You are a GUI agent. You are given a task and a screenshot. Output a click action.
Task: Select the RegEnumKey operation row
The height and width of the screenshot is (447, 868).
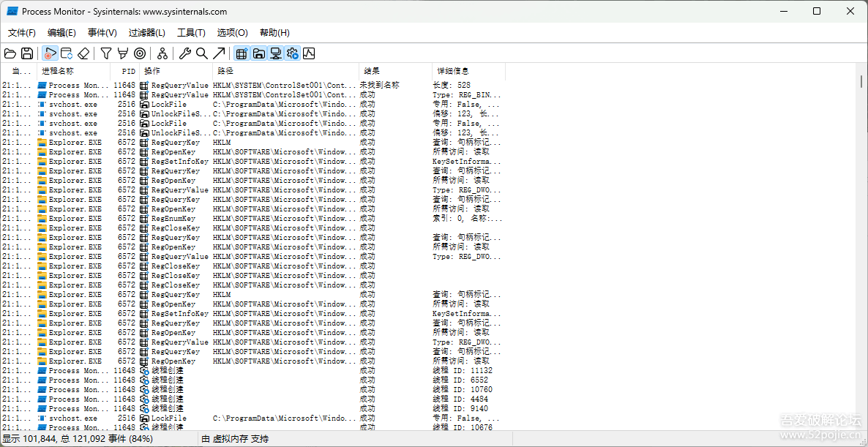252,219
